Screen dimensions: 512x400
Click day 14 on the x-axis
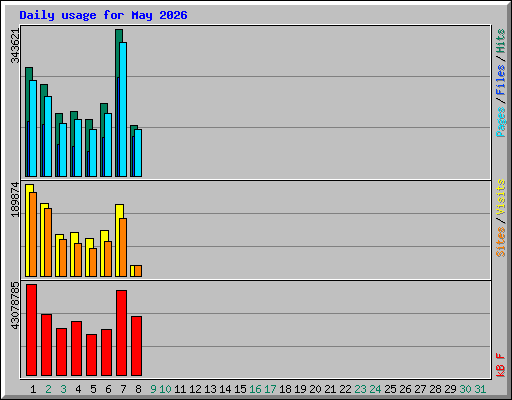[x=225, y=389]
